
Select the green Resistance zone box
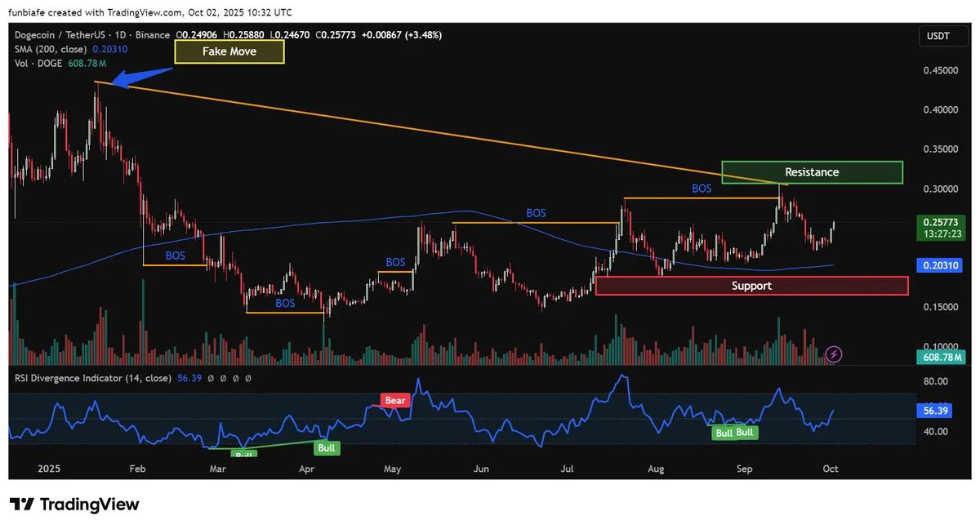[x=812, y=172]
